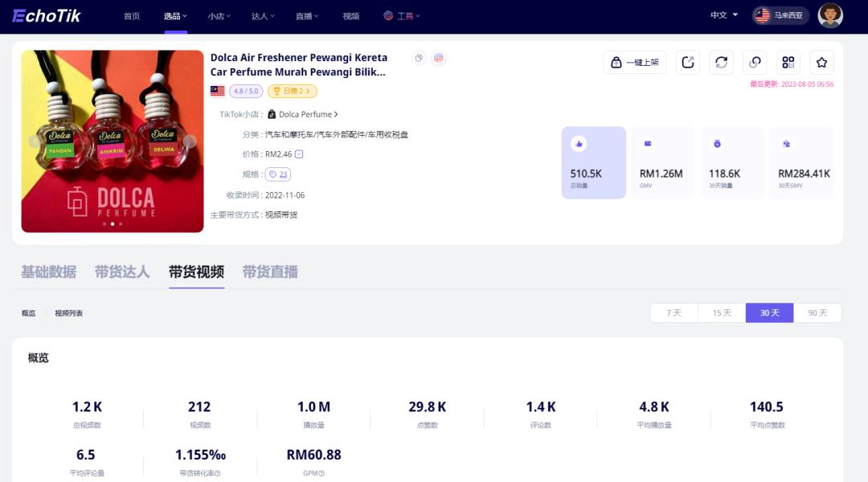This screenshot has height=482, width=868.
Task: Click the 30天销量 card icon
Action: pos(717,144)
